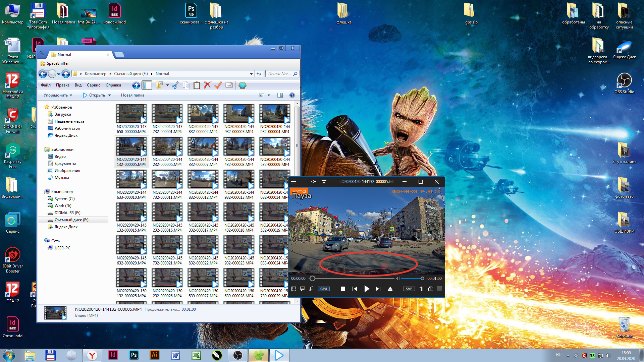Open the eject/open file icon in player

click(x=390, y=289)
